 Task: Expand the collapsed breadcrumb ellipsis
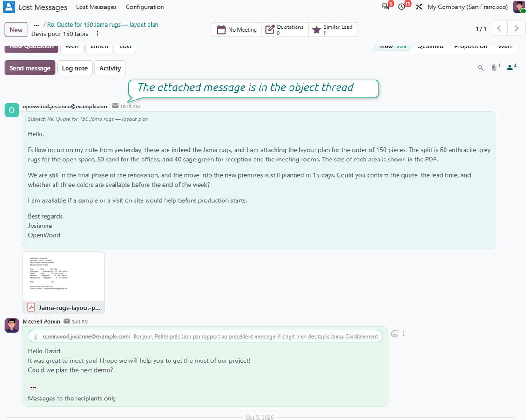click(36, 25)
